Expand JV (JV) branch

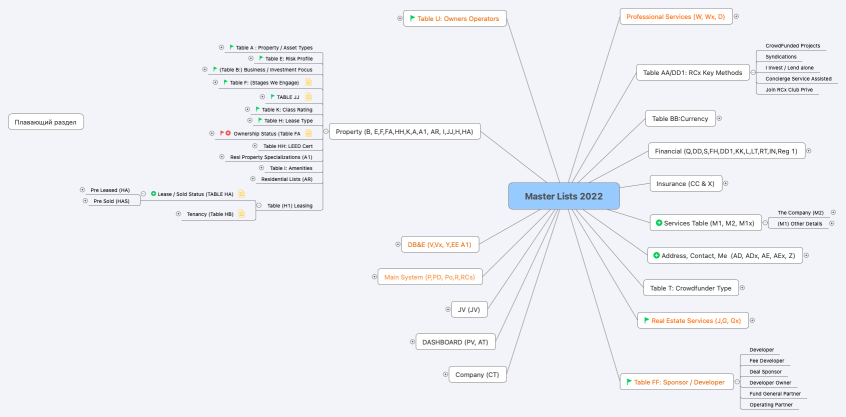click(448, 309)
